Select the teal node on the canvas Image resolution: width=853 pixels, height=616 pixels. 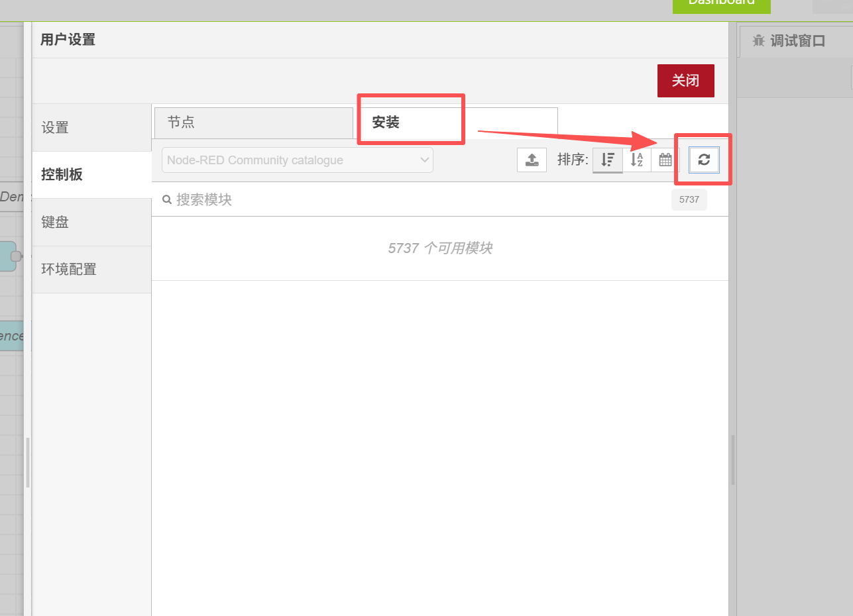click(7, 256)
